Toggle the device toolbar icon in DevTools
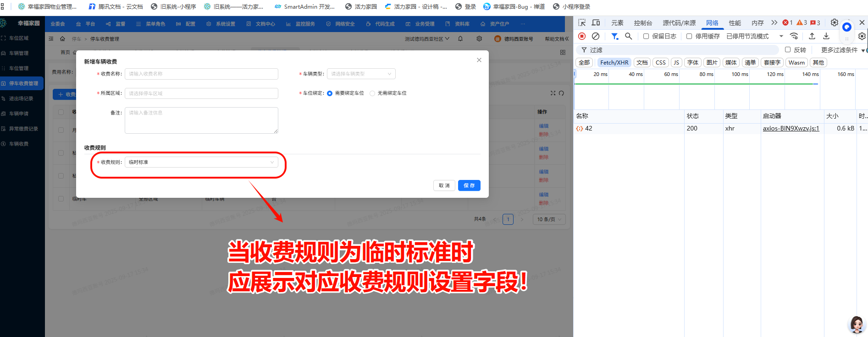The height and width of the screenshot is (337, 868). click(596, 22)
